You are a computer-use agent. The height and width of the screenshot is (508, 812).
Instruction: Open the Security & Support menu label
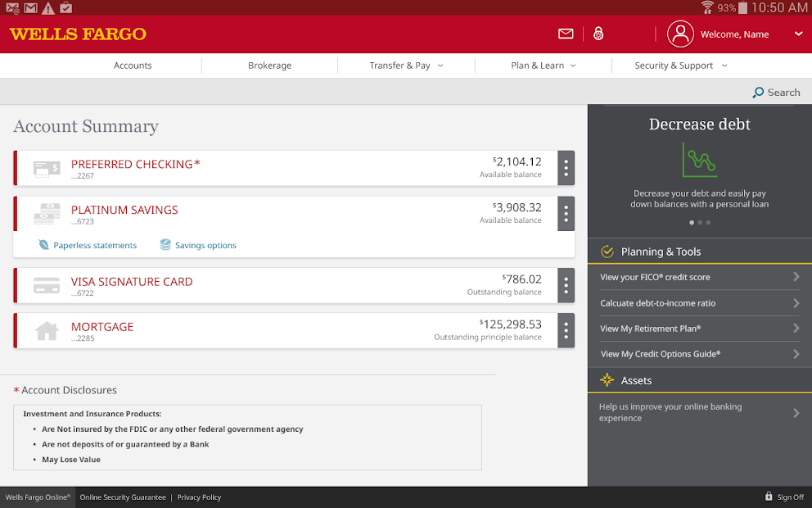click(674, 66)
